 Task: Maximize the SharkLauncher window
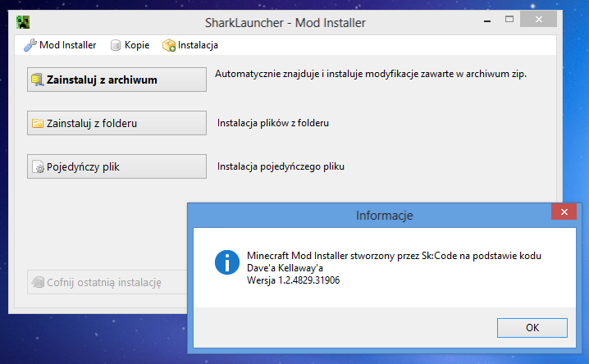[509, 19]
